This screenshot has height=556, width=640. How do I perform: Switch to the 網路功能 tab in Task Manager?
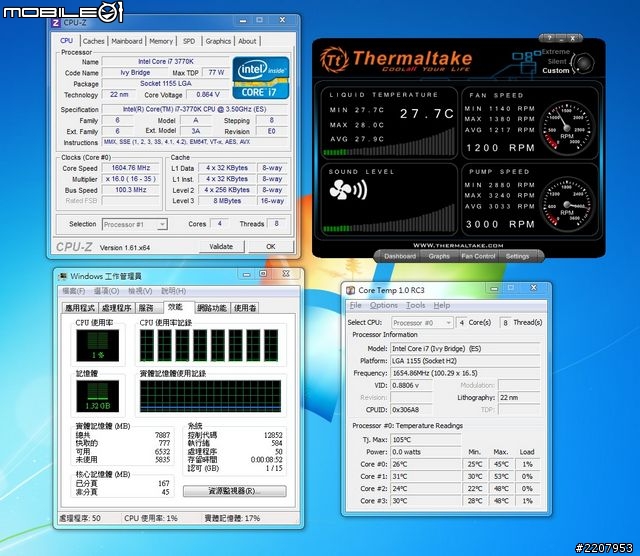point(212,308)
